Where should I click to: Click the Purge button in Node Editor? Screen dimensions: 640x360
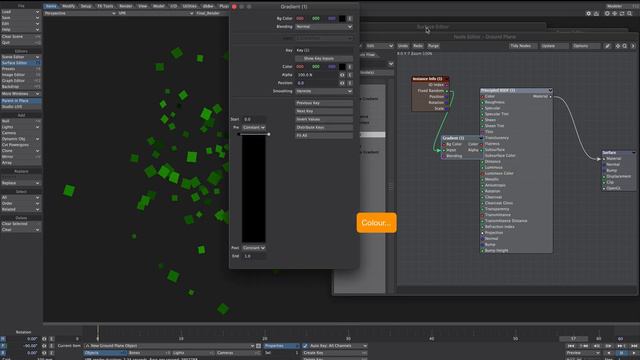pos(433,46)
